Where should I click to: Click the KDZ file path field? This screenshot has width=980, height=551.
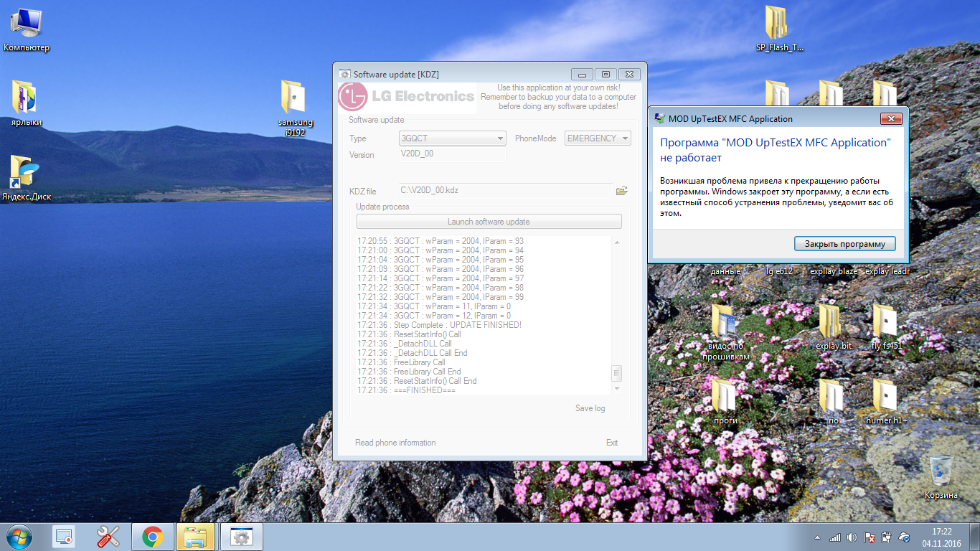click(x=505, y=191)
